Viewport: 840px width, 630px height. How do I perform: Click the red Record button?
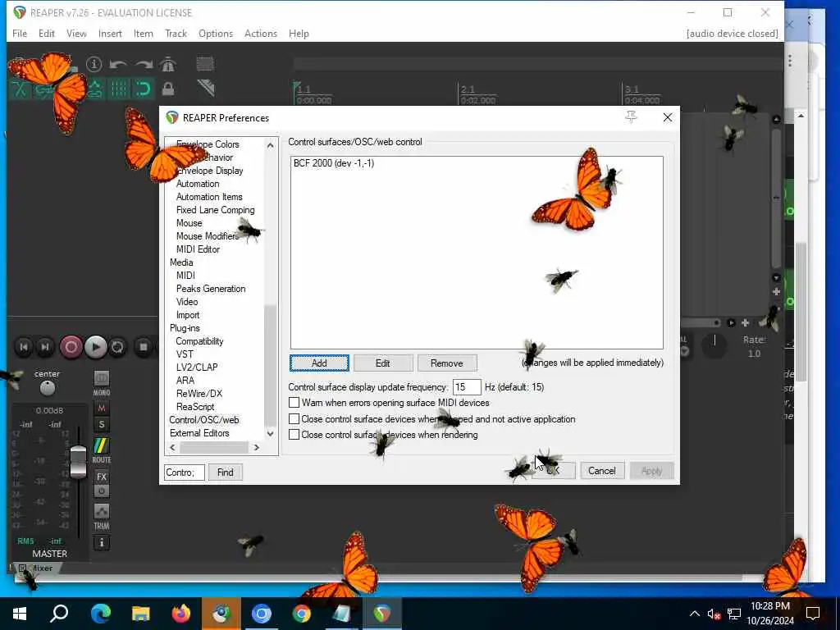(x=71, y=347)
